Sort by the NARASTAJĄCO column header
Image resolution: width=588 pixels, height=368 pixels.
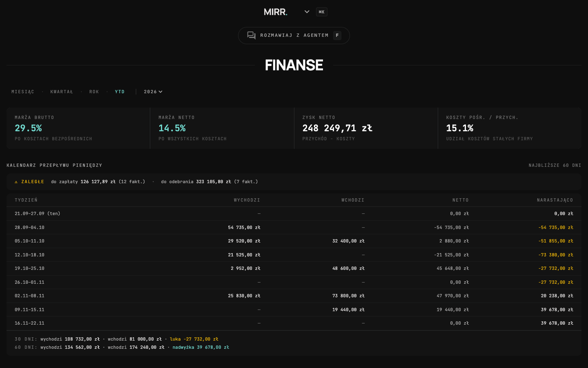(x=555, y=200)
